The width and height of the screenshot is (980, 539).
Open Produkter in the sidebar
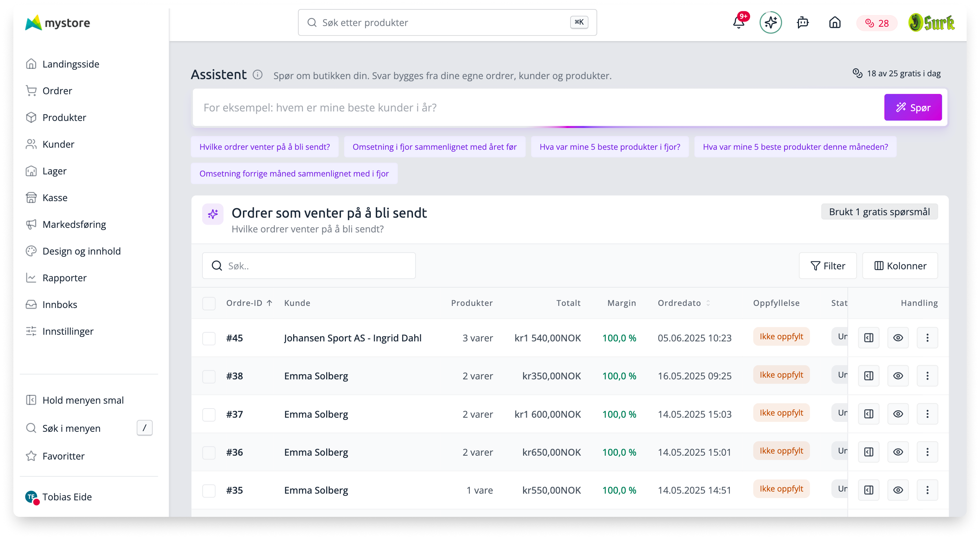[64, 117]
